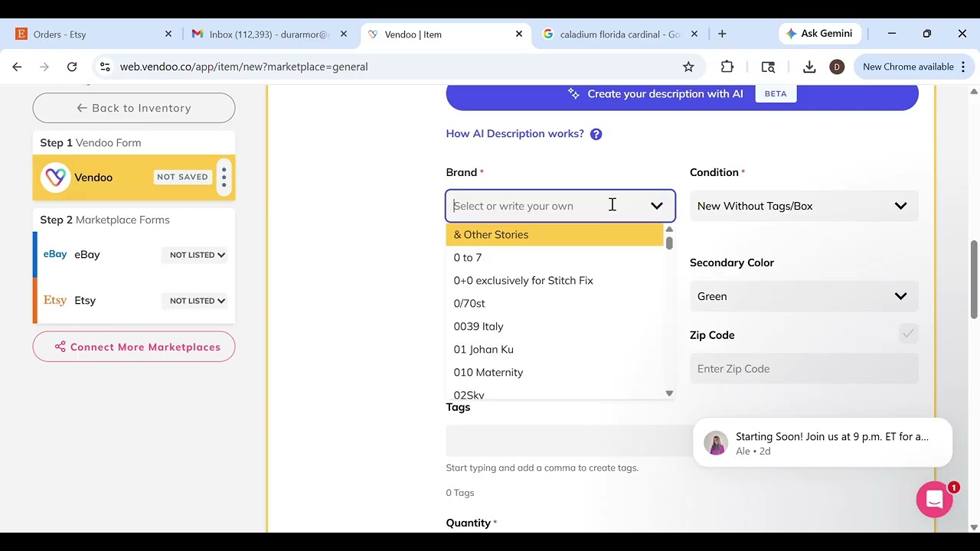Open the Starting Soon chat notification

point(822,442)
